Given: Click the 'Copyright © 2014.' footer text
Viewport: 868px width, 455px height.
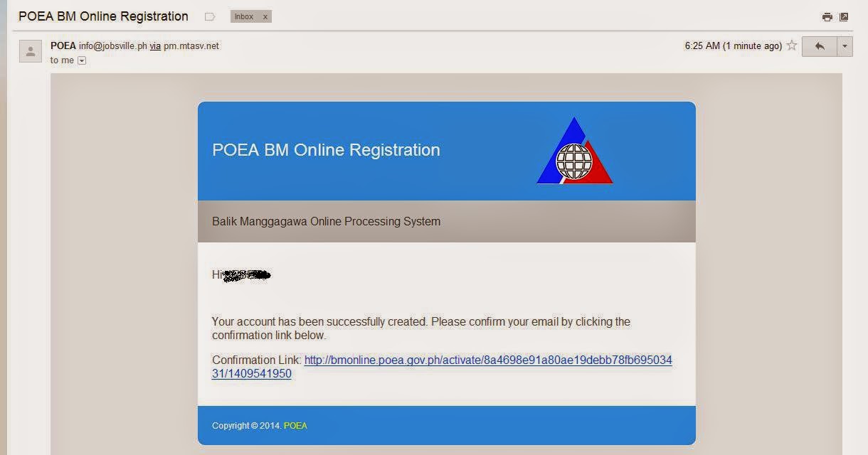Looking at the screenshot, I should click(x=246, y=426).
